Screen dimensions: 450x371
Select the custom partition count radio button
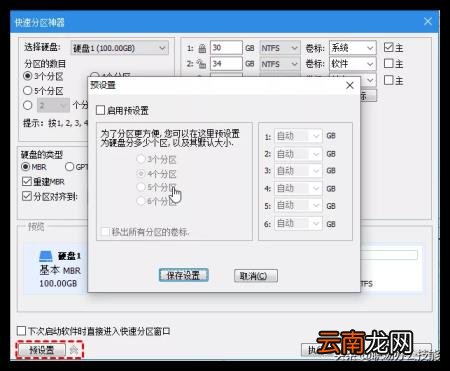click(28, 105)
